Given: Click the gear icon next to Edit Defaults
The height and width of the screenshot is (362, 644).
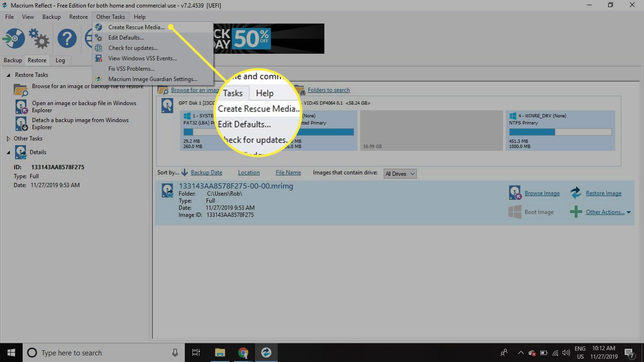Looking at the screenshot, I should pos(99,38).
